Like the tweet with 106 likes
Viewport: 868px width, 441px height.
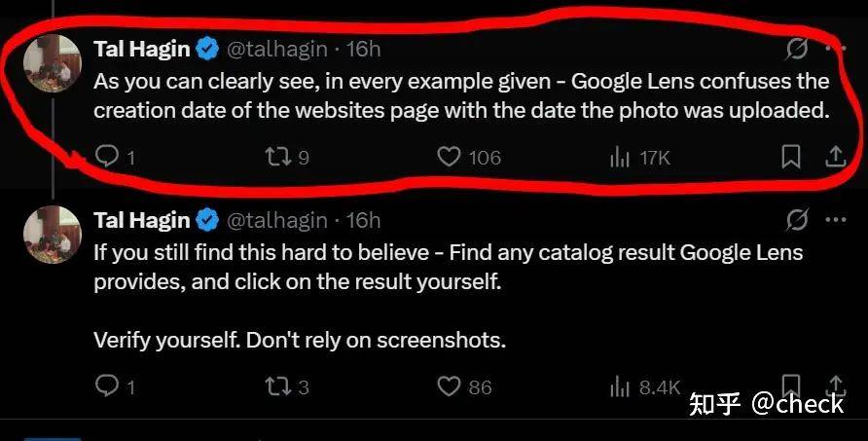449,158
